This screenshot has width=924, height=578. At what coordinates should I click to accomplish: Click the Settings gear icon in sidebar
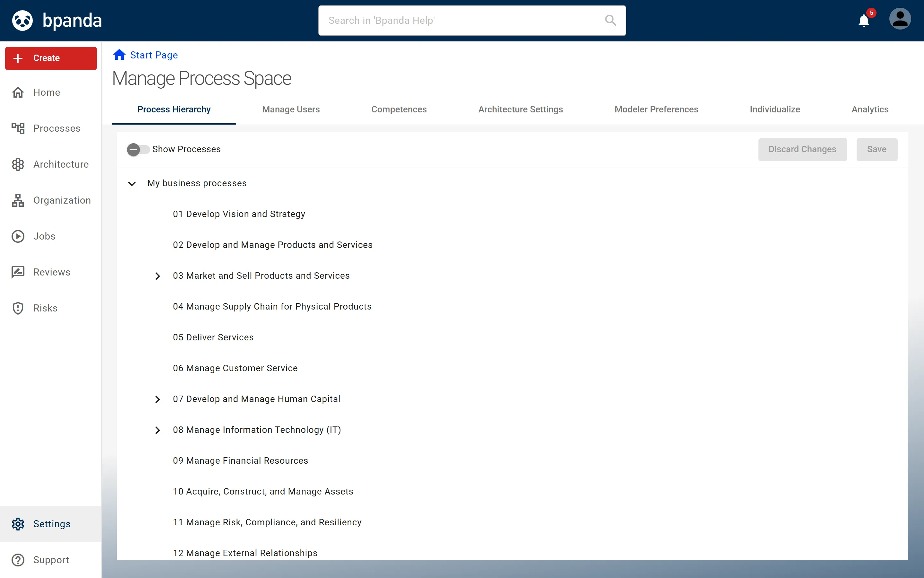pos(18,524)
